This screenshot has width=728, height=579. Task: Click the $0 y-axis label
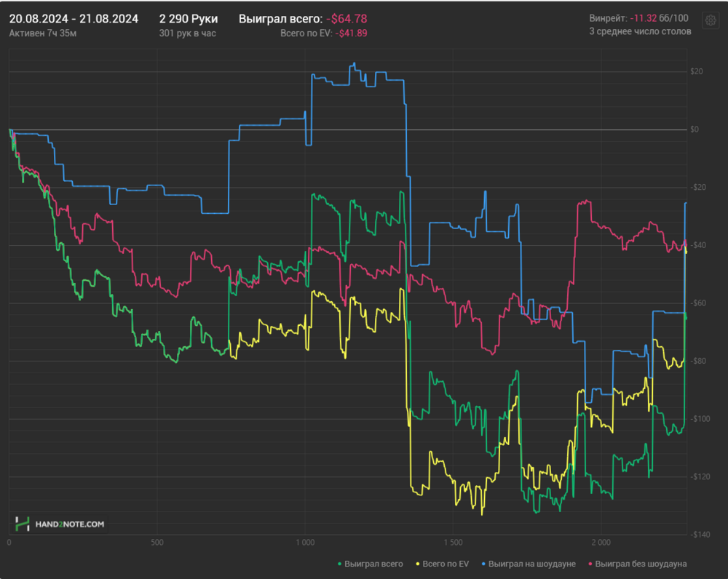(x=695, y=129)
